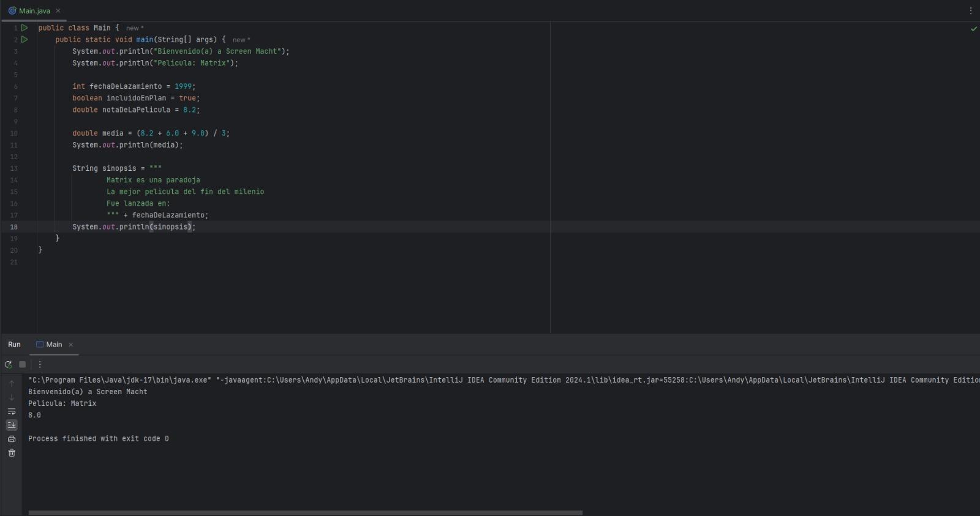Click the incluidoEnPlan boolean declaration
The width and height of the screenshot is (980, 516).
136,98
